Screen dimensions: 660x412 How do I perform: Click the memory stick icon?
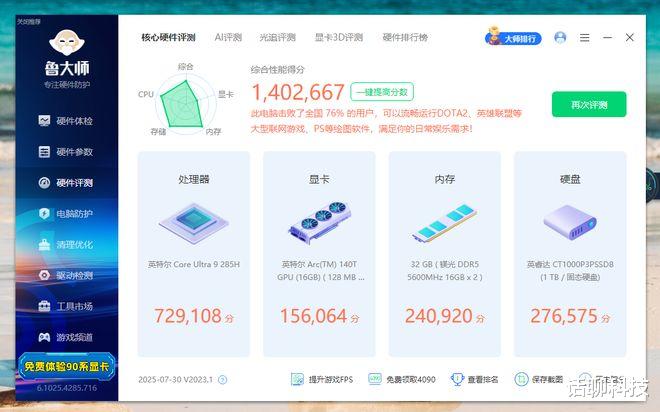coord(444,223)
